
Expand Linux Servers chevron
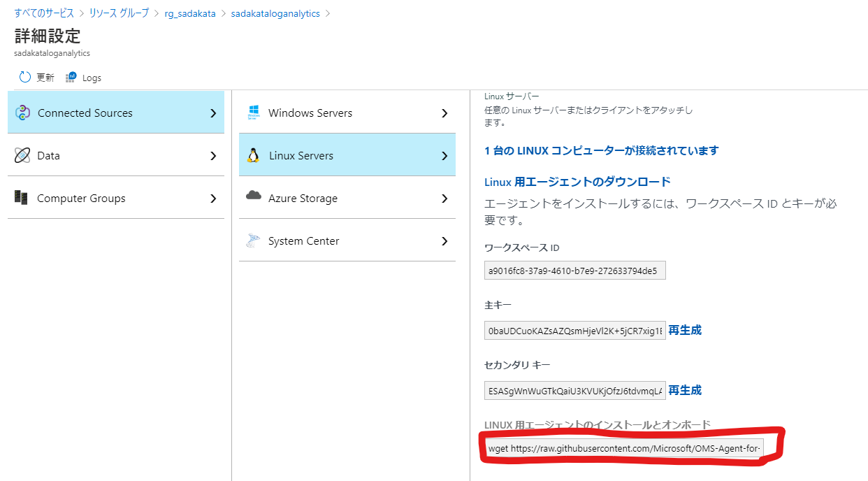pyautogui.click(x=444, y=156)
